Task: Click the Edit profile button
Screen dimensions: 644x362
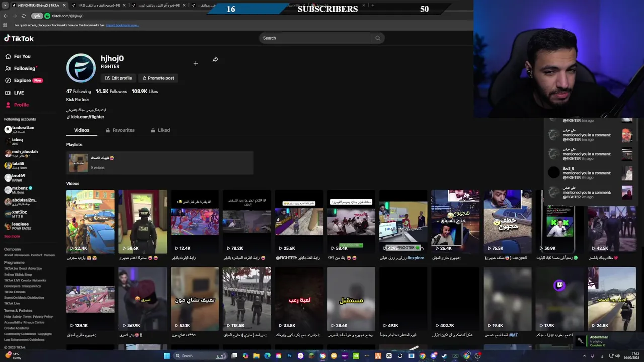Action: [x=118, y=78]
